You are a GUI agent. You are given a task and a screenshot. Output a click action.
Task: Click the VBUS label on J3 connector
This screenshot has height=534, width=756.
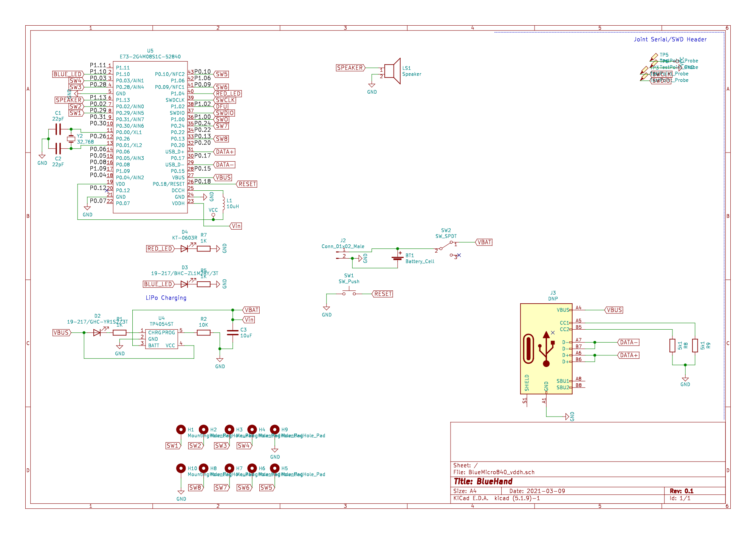(x=614, y=310)
